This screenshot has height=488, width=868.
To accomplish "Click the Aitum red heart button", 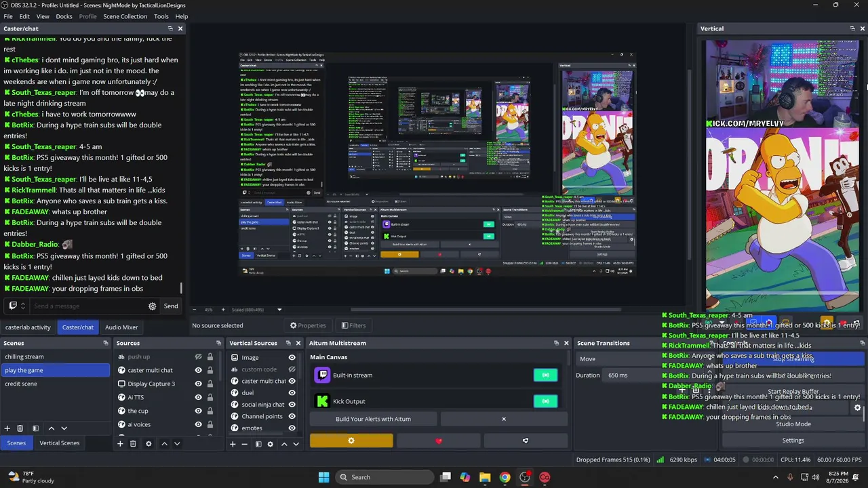I will 439,441.
